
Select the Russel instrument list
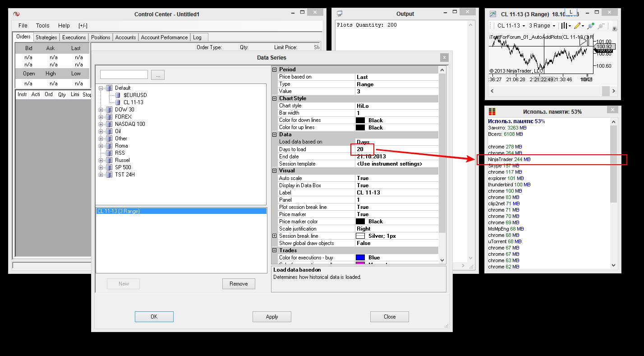[x=122, y=160]
